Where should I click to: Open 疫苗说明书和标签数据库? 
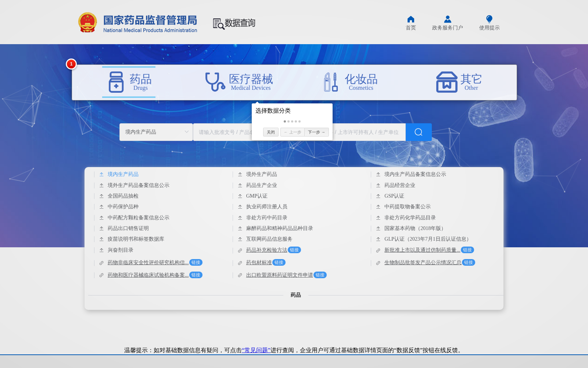(x=136, y=239)
